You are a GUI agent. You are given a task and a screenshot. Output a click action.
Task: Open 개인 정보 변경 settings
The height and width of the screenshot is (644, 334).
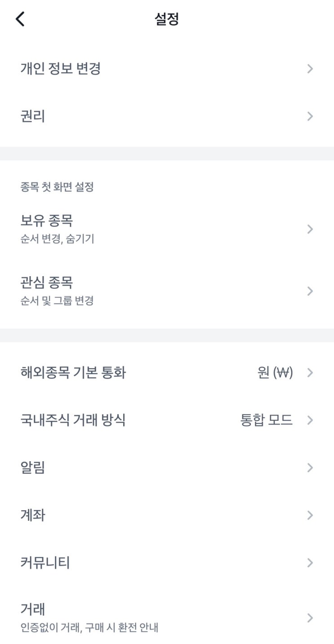tap(60, 69)
